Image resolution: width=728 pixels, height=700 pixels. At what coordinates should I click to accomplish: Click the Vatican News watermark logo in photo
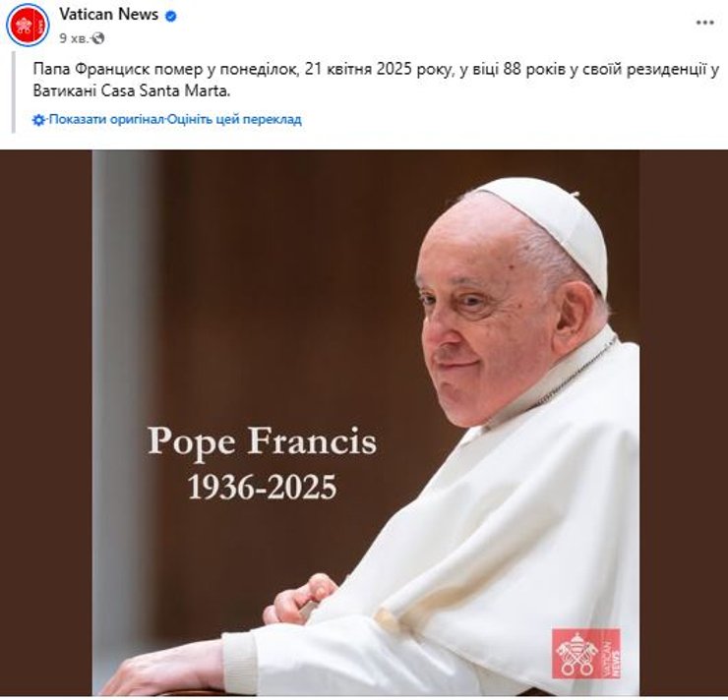coord(585,652)
